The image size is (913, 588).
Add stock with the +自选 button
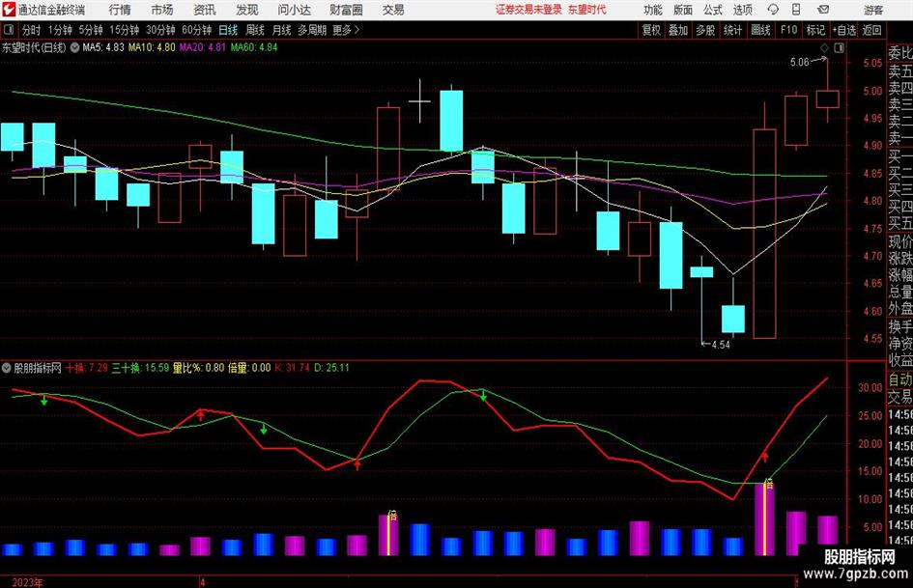(843, 30)
